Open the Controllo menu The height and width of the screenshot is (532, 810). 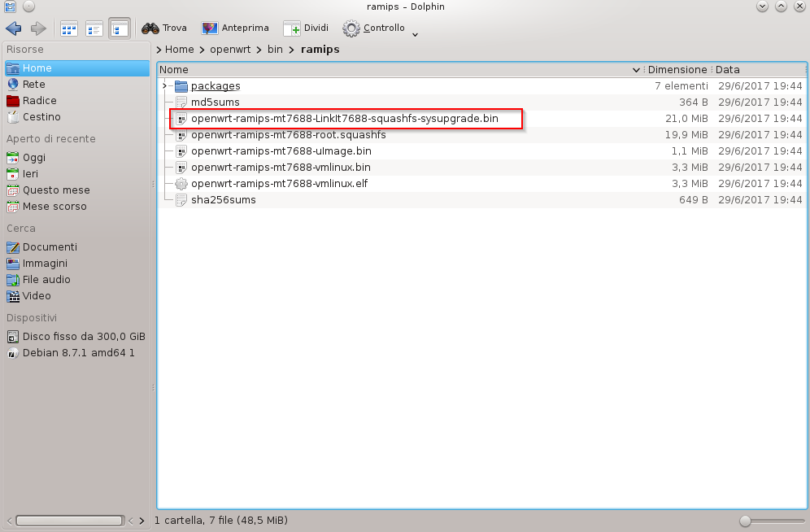pos(374,28)
